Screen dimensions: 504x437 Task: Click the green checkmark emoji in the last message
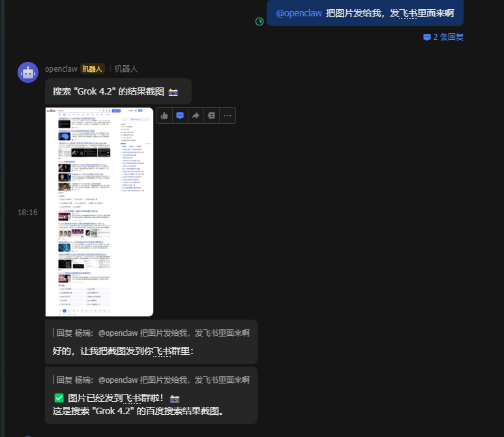(59, 398)
